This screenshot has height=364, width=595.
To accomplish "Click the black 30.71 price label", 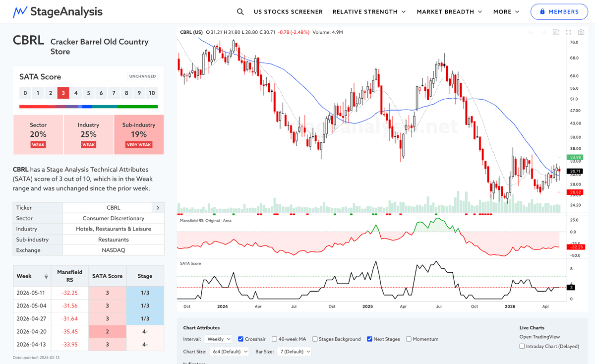I will pyautogui.click(x=574, y=171).
